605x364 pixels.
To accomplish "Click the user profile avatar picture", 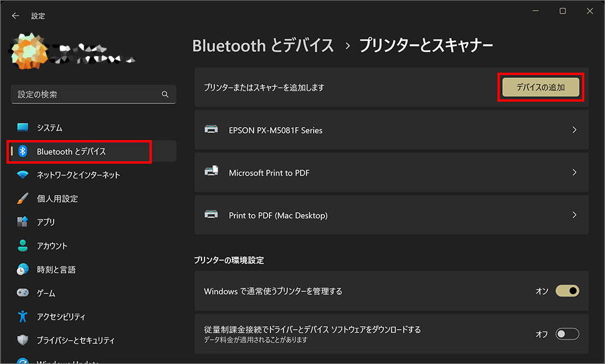I will click(x=29, y=52).
